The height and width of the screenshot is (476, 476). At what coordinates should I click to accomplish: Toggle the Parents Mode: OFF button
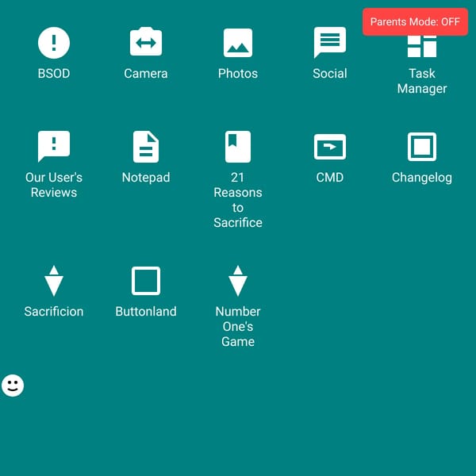point(415,22)
